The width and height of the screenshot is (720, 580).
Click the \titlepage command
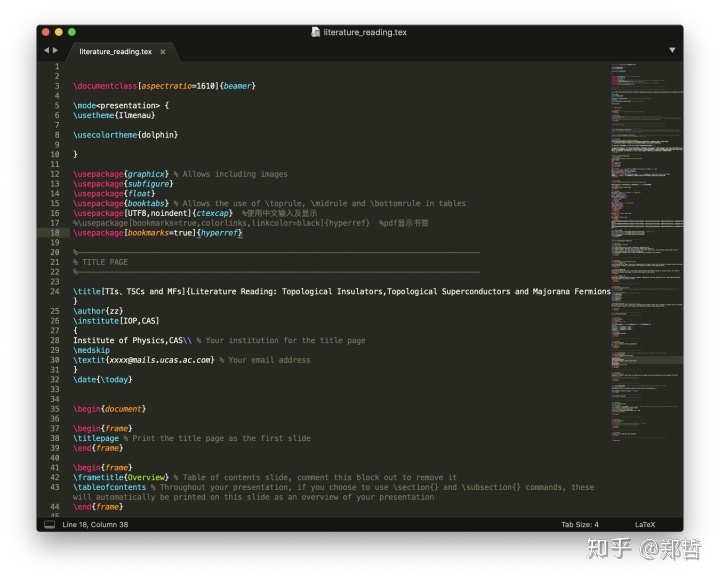pyautogui.click(x=96, y=438)
